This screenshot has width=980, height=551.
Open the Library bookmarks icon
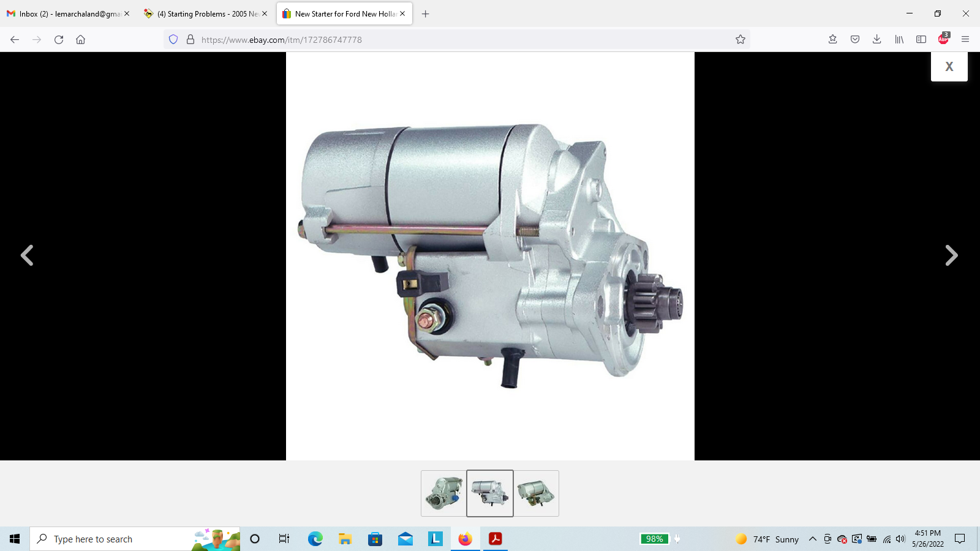point(899,40)
